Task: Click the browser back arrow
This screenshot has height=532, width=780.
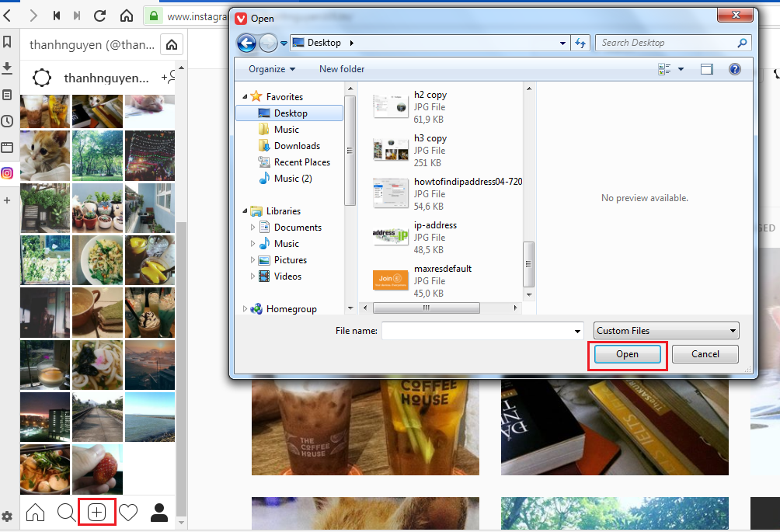Action: coord(7,16)
